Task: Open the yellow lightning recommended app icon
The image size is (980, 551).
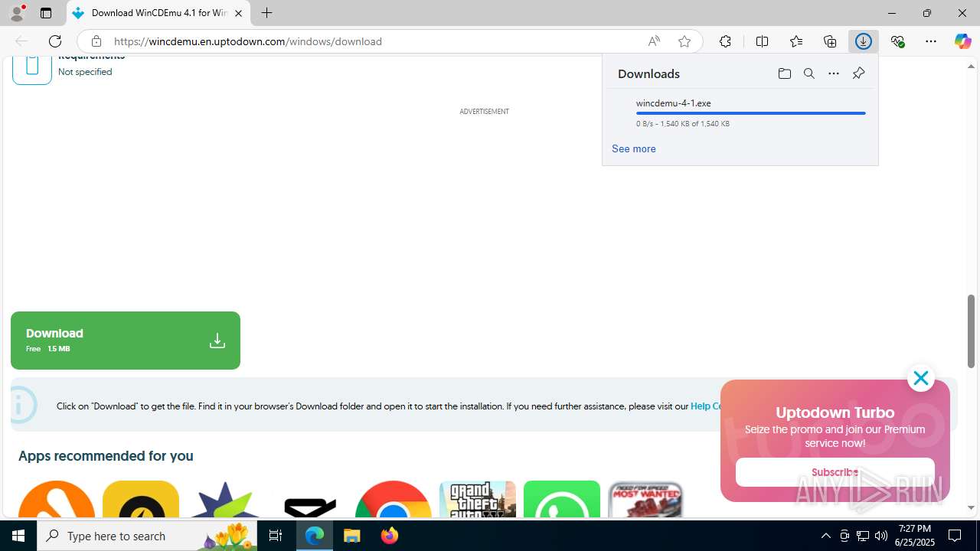Action: [141, 499]
